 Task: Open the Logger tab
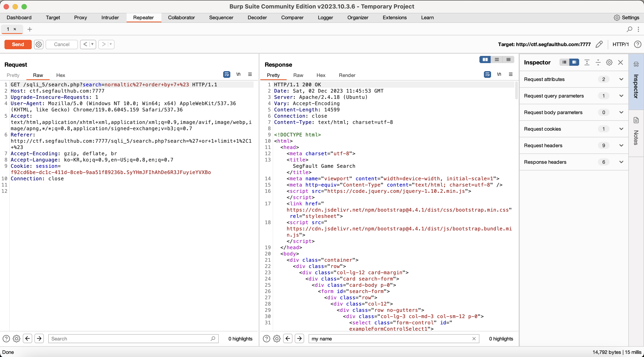325,17
